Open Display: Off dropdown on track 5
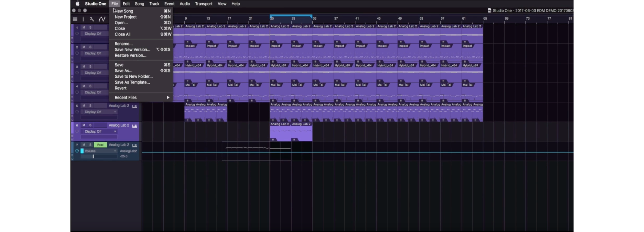This screenshot has width=644, height=232. (x=99, y=112)
